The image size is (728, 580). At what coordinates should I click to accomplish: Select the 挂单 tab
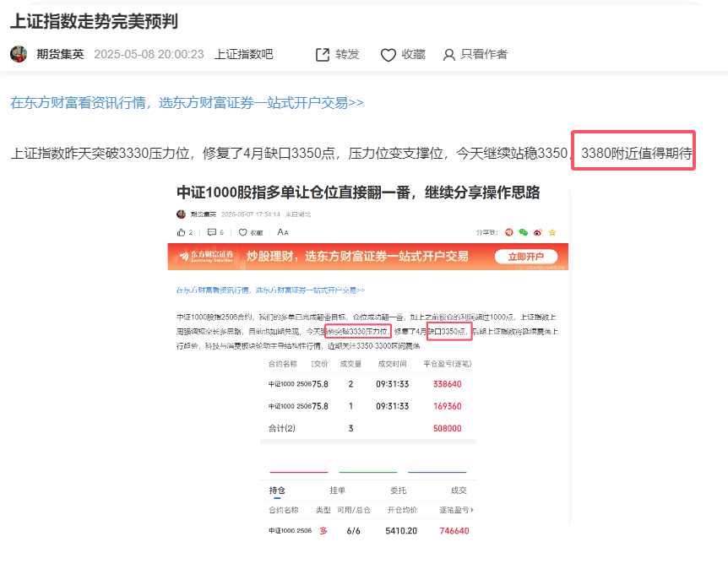[338, 491]
